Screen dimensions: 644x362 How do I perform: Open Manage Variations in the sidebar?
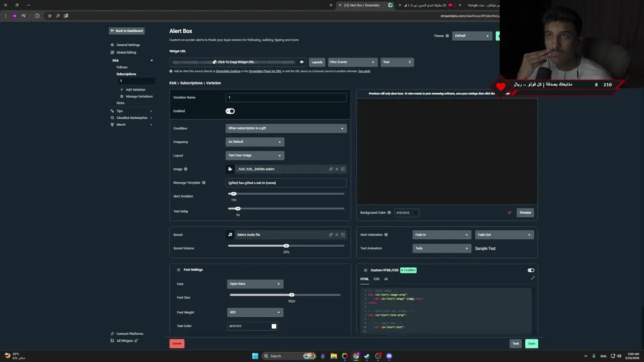point(139,97)
